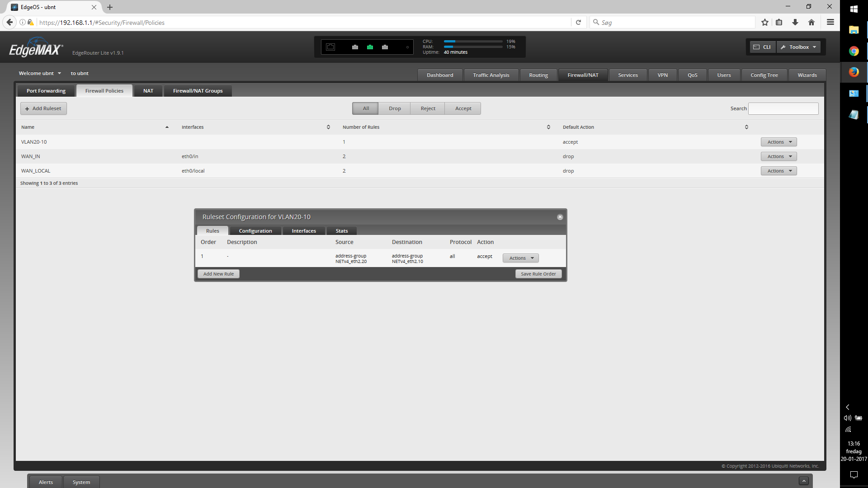Click the Save Rule Order button
The width and height of the screenshot is (868, 488).
tap(538, 274)
